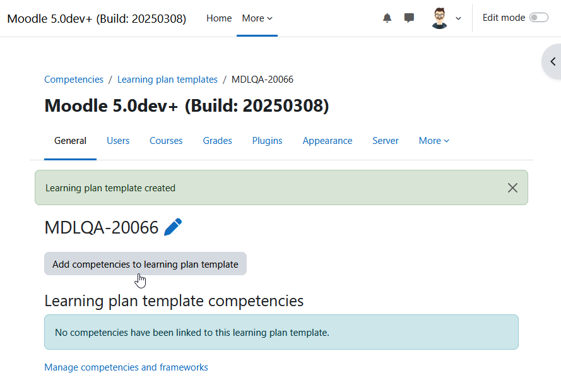Open Learning plan templates breadcrumb link
Image resolution: width=561 pixels, height=392 pixels.
[167, 80]
